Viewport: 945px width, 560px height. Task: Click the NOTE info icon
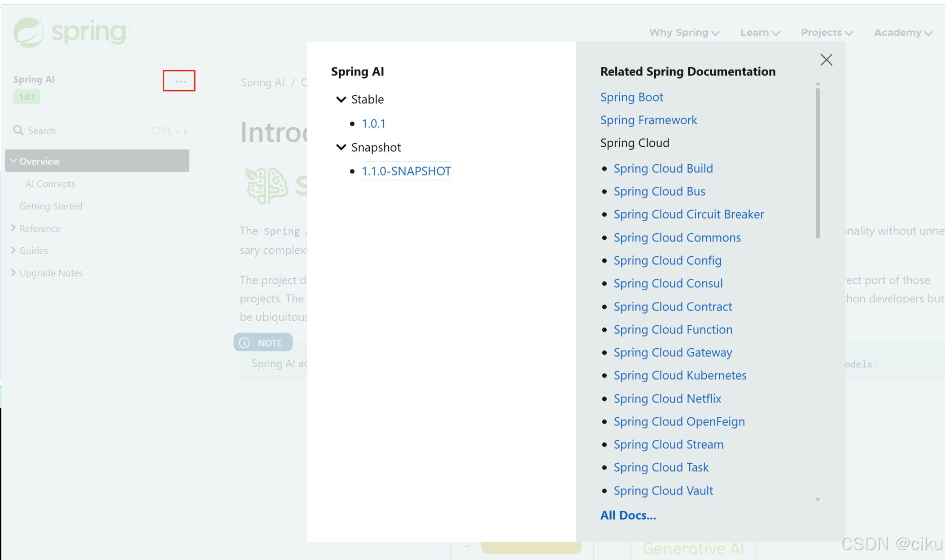[244, 343]
